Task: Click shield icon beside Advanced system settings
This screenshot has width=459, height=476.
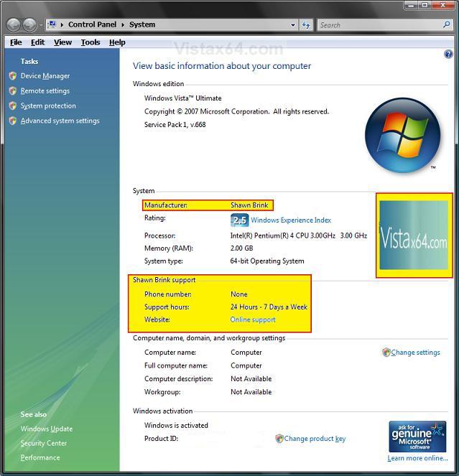Action: tap(13, 121)
